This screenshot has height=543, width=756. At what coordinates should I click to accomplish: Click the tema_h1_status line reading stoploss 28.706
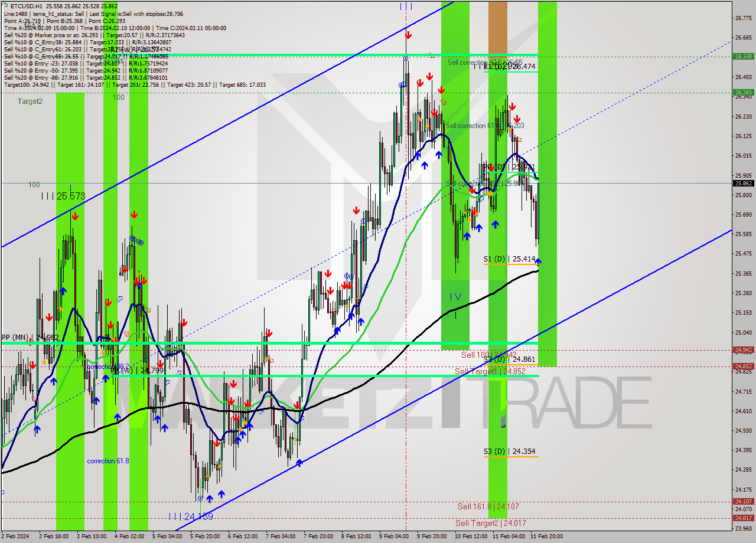pyautogui.click(x=93, y=14)
